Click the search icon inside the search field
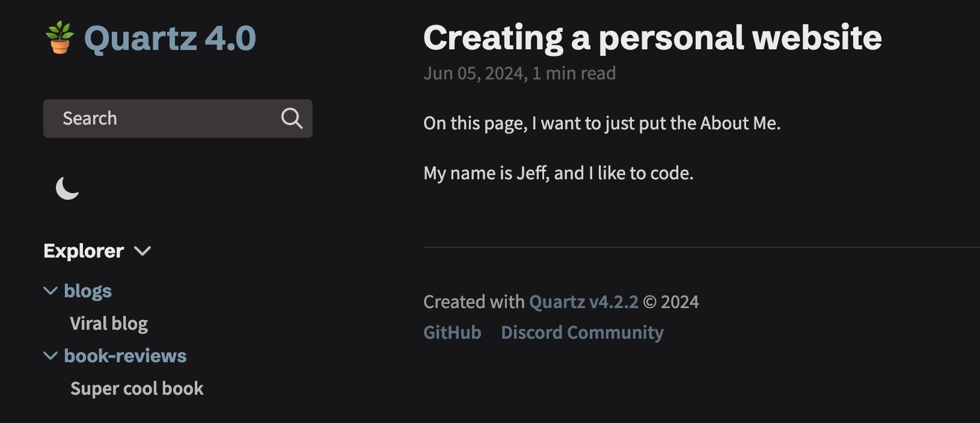980x423 pixels. pos(292,119)
